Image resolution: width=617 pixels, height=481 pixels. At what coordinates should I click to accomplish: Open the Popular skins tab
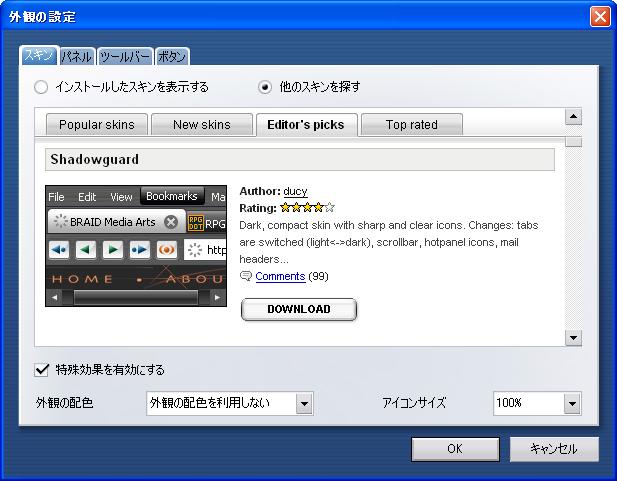click(x=97, y=125)
